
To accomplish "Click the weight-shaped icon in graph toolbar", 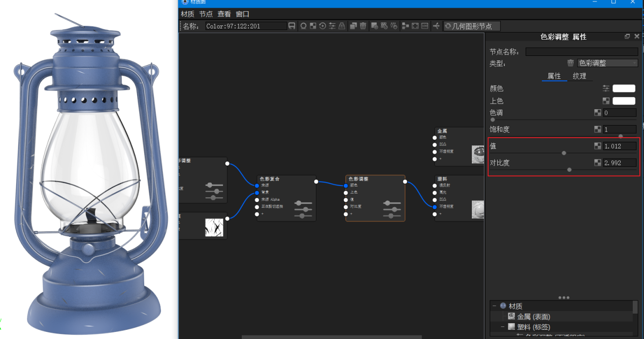I will (342, 26).
